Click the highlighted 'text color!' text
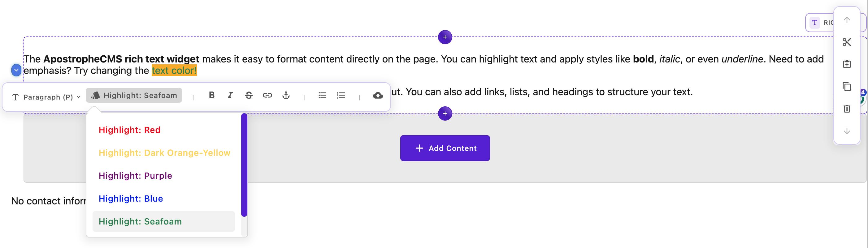The image size is (868, 248). click(x=174, y=70)
